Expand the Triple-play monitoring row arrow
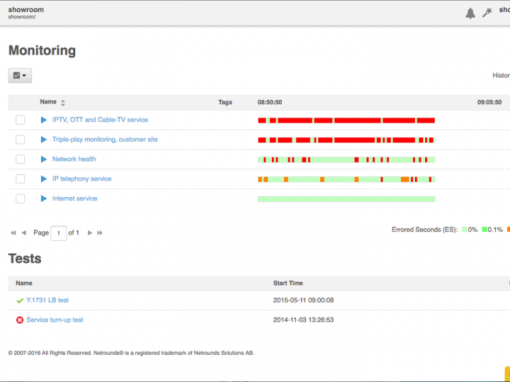 click(44, 139)
